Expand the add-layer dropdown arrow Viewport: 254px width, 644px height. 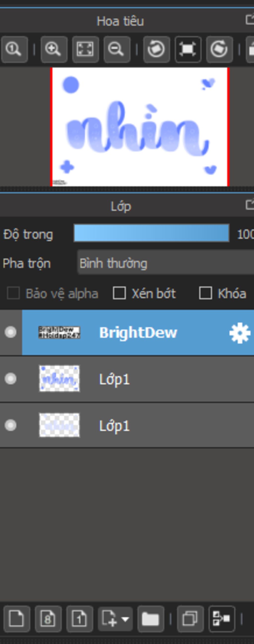pyautogui.click(x=125, y=619)
